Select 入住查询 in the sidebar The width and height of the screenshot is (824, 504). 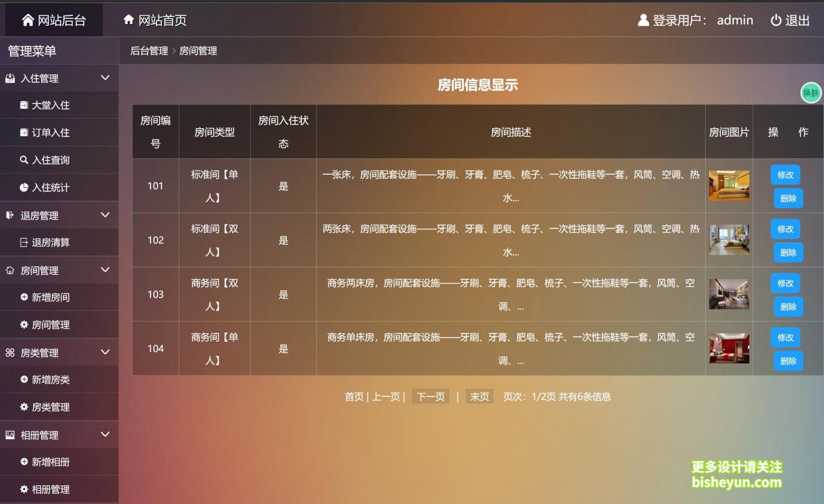59,160
